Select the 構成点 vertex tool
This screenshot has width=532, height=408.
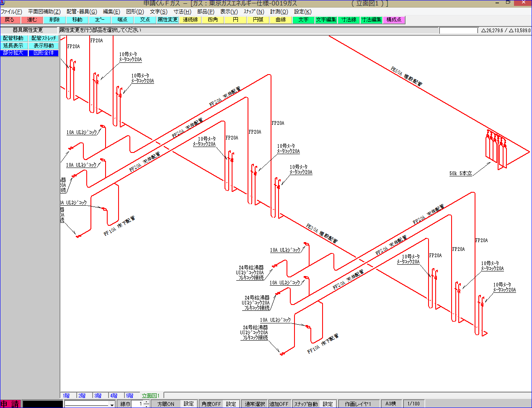coord(394,20)
